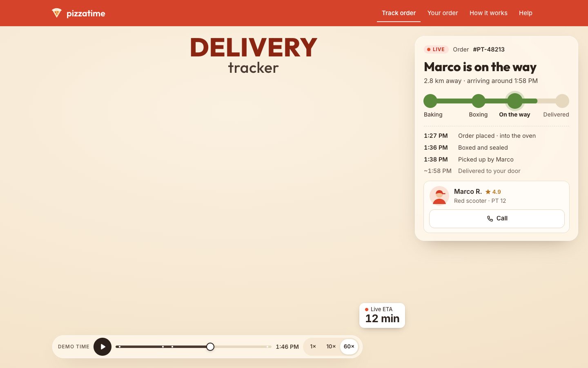
Task: Click the 2.8 km away arrival text
Action: click(x=481, y=81)
